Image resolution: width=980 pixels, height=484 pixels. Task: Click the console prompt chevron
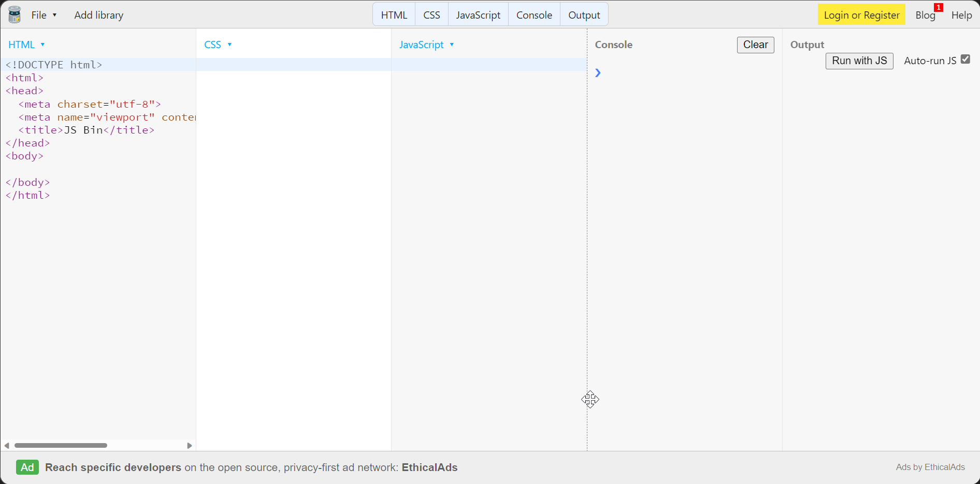598,73
